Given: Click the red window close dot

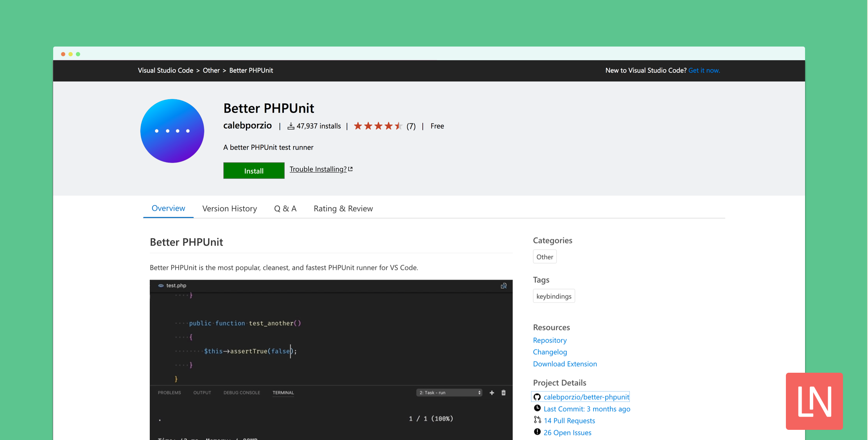Looking at the screenshot, I should point(63,54).
